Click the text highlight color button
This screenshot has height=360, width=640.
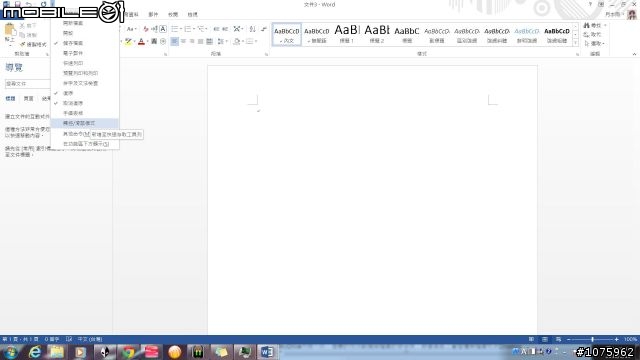pos(128,41)
